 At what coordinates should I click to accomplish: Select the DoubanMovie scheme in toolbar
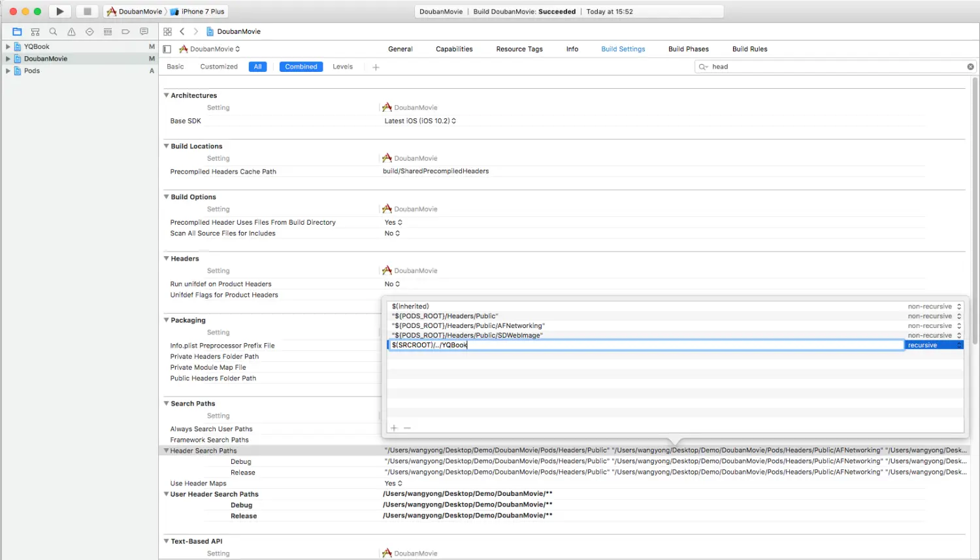click(135, 11)
